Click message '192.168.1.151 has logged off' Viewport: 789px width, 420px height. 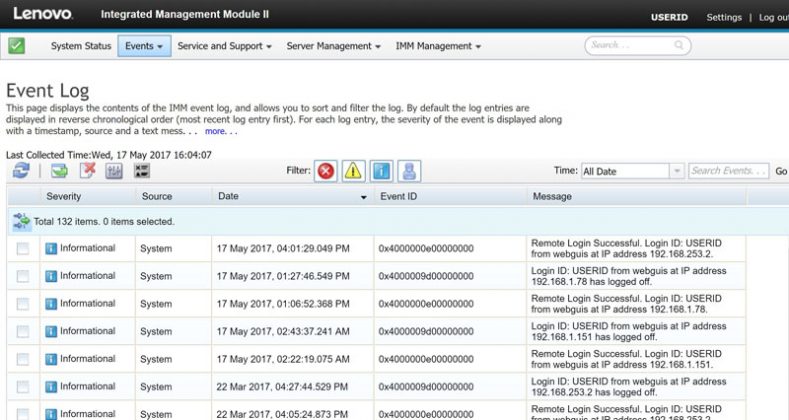pos(628,331)
